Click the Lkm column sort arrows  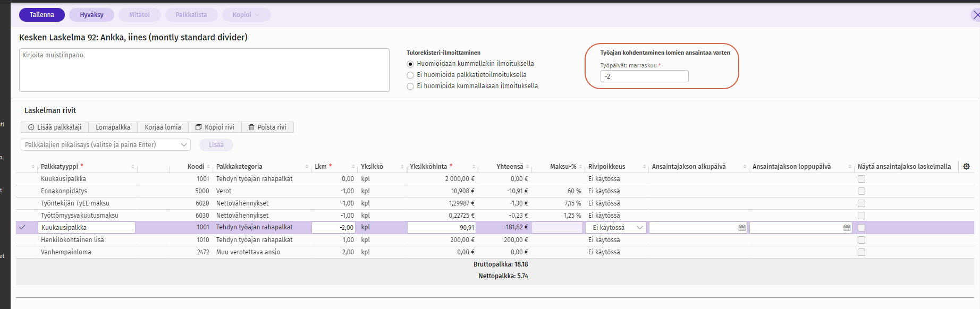[x=353, y=167]
